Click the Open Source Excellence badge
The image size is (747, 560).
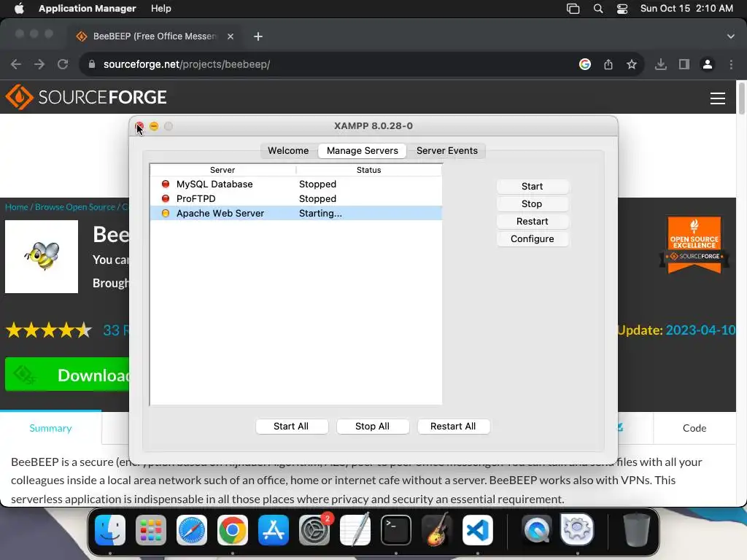(x=694, y=245)
